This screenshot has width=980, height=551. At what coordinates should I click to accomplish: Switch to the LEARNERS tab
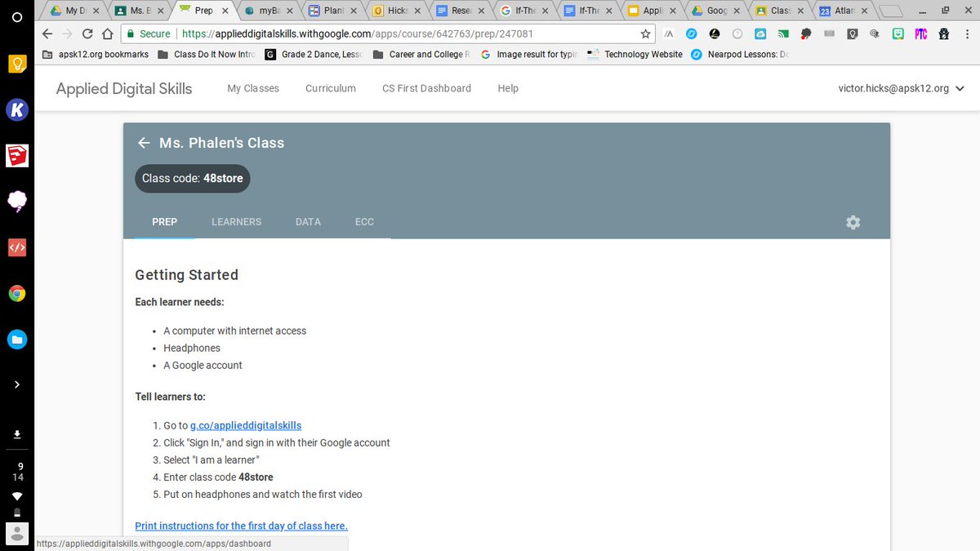(236, 222)
